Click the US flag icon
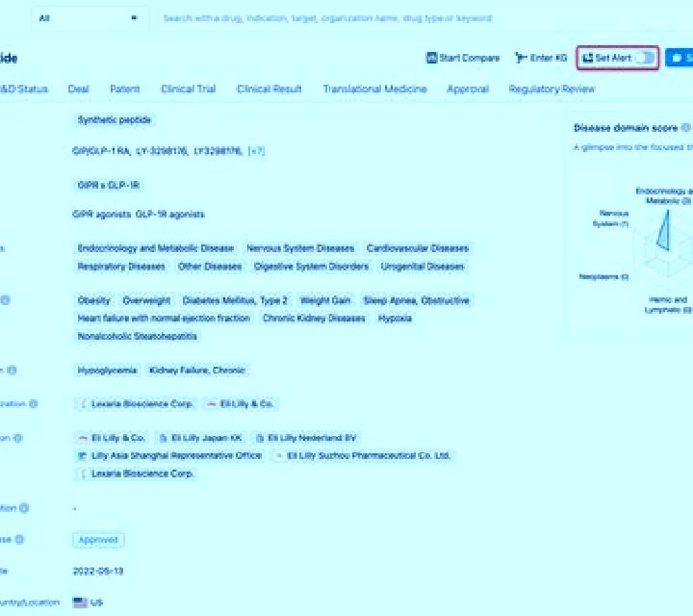693x616 pixels. pyautogui.click(x=80, y=603)
